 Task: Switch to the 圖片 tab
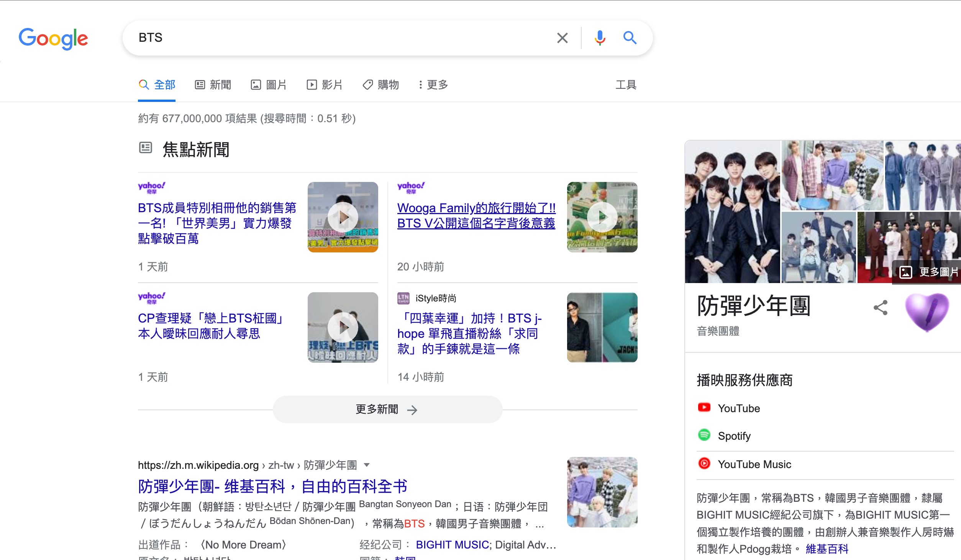pyautogui.click(x=269, y=85)
